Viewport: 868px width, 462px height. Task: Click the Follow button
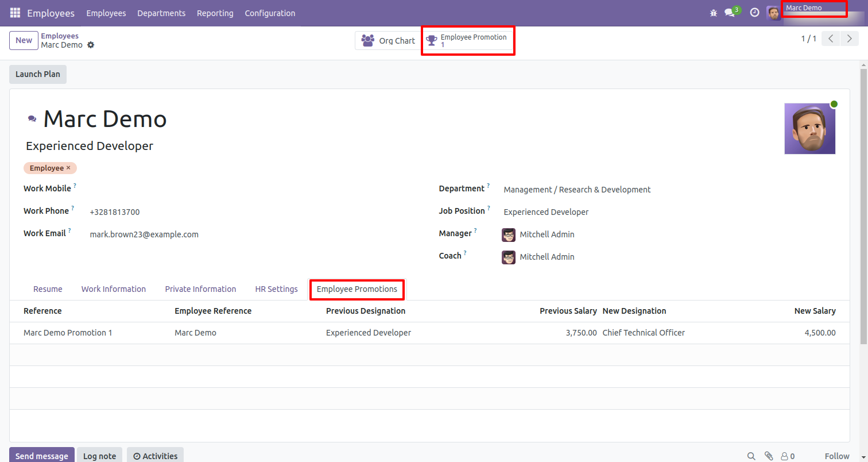pyautogui.click(x=837, y=456)
